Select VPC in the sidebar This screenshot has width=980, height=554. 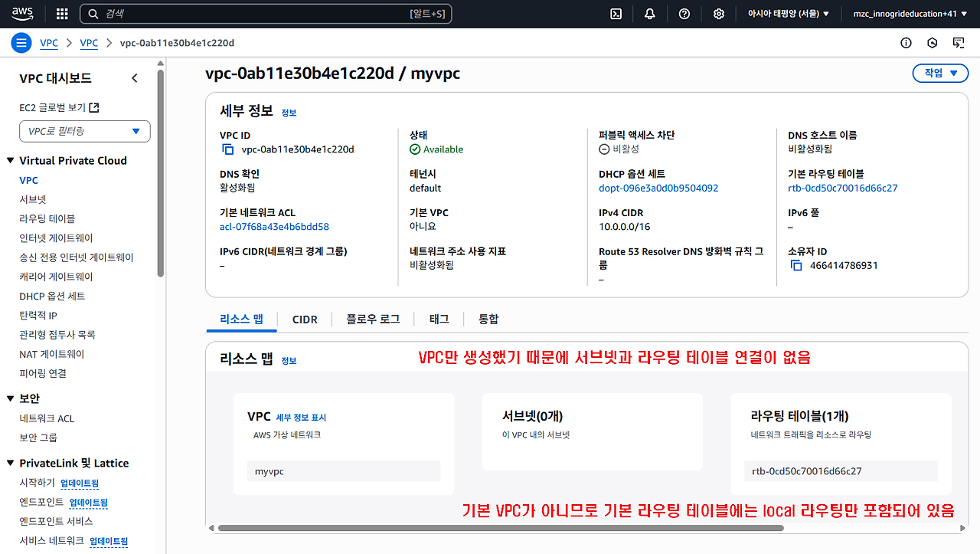point(28,180)
